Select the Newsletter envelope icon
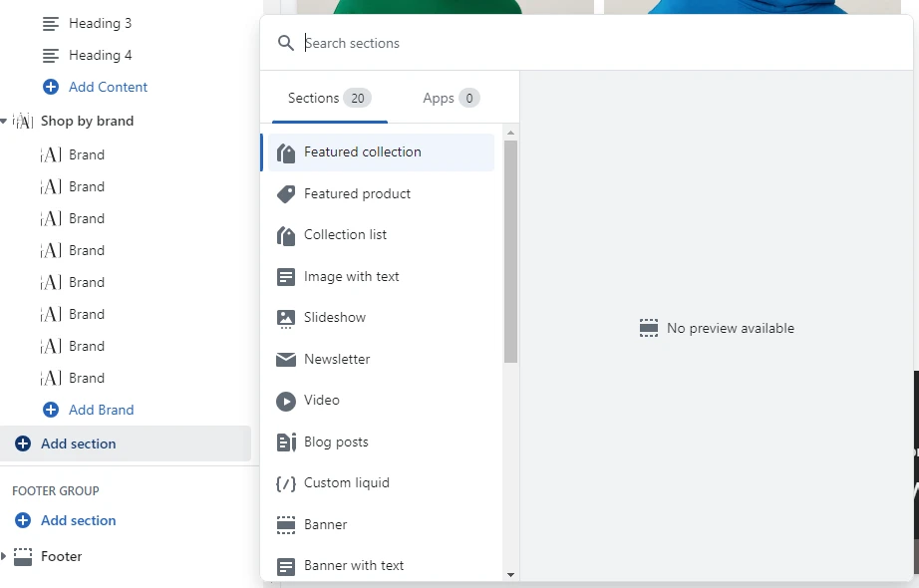Viewport: 919px width, 588px height. click(x=285, y=360)
